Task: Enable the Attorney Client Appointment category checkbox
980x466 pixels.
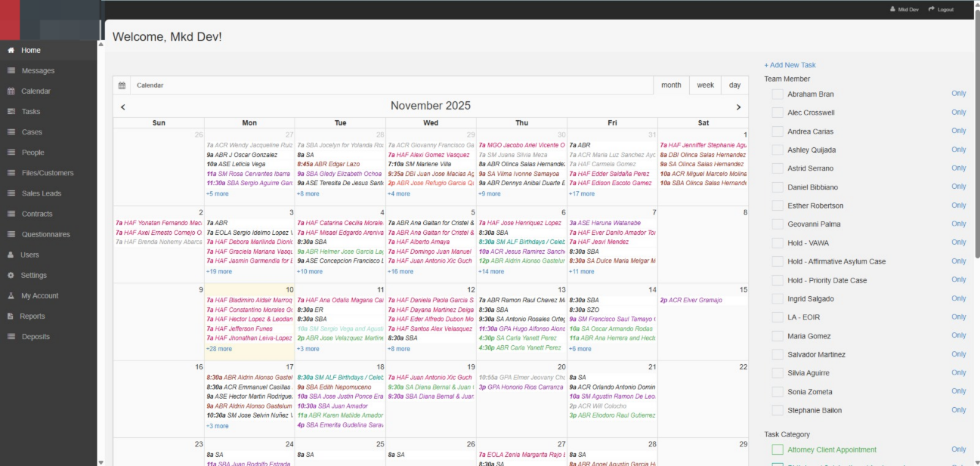Action: [x=777, y=449]
